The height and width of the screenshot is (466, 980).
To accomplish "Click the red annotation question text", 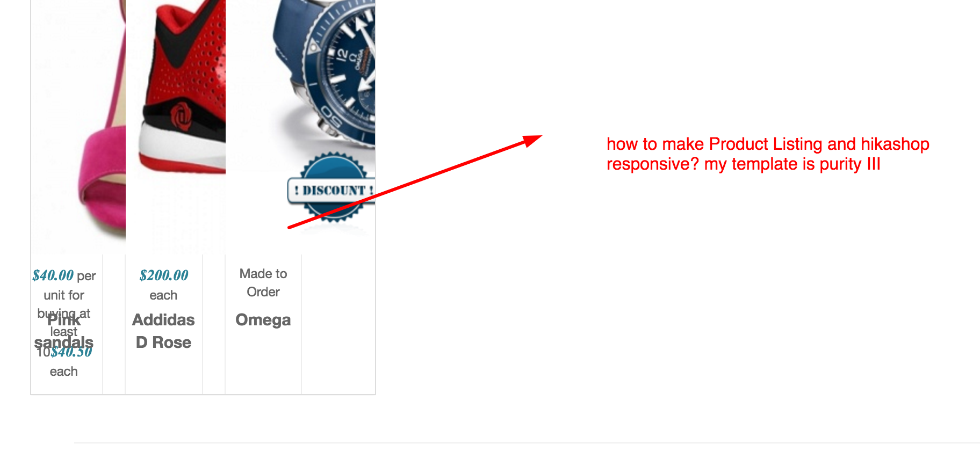I will (768, 154).
